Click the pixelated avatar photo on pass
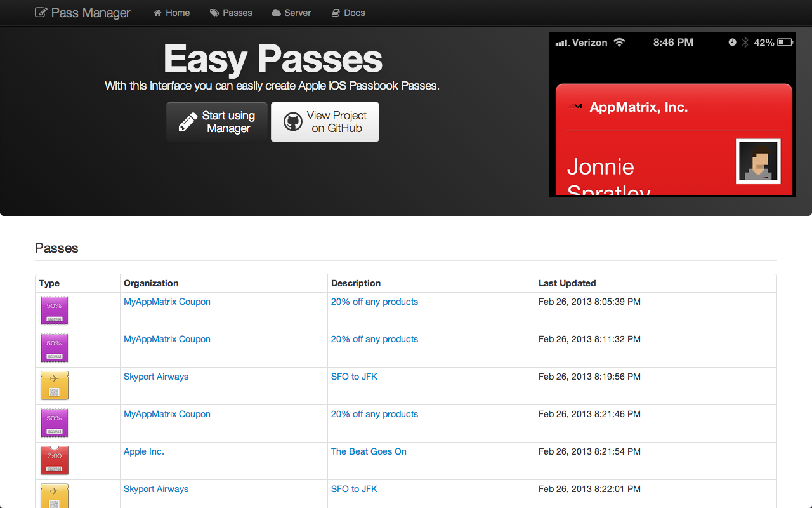The width and height of the screenshot is (812, 508). pos(758,161)
